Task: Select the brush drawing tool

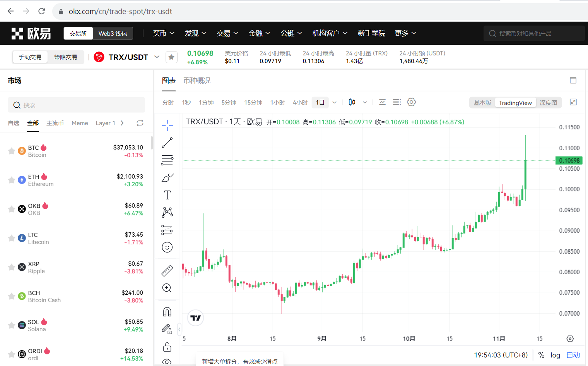Action: 167,177
